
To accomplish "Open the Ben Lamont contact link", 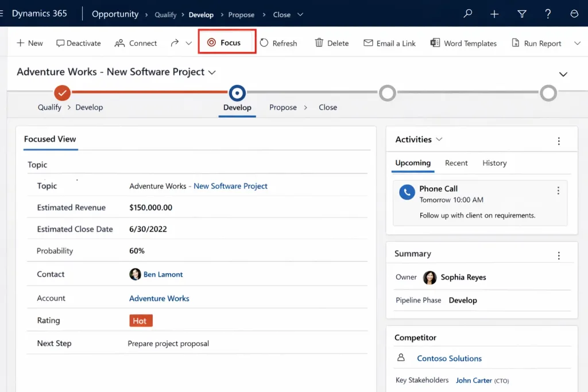I will click(163, 274).
